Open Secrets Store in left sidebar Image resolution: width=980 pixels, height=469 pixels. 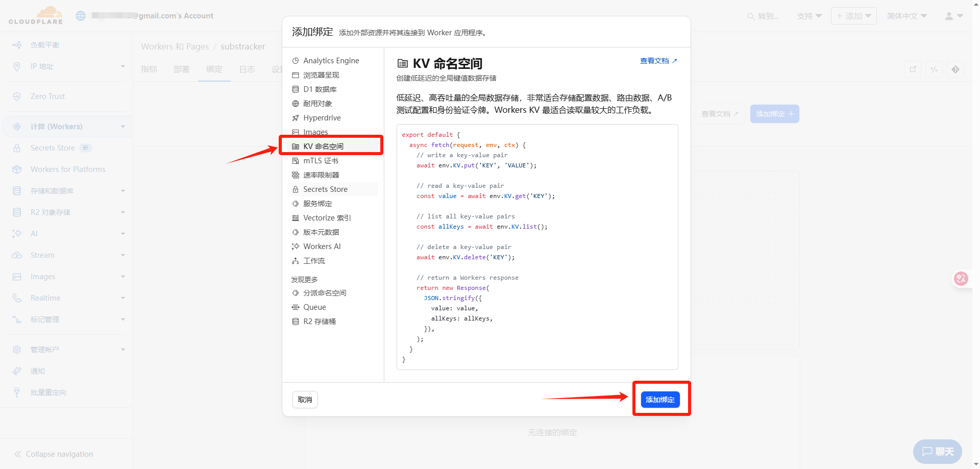(x=53, y=148)
